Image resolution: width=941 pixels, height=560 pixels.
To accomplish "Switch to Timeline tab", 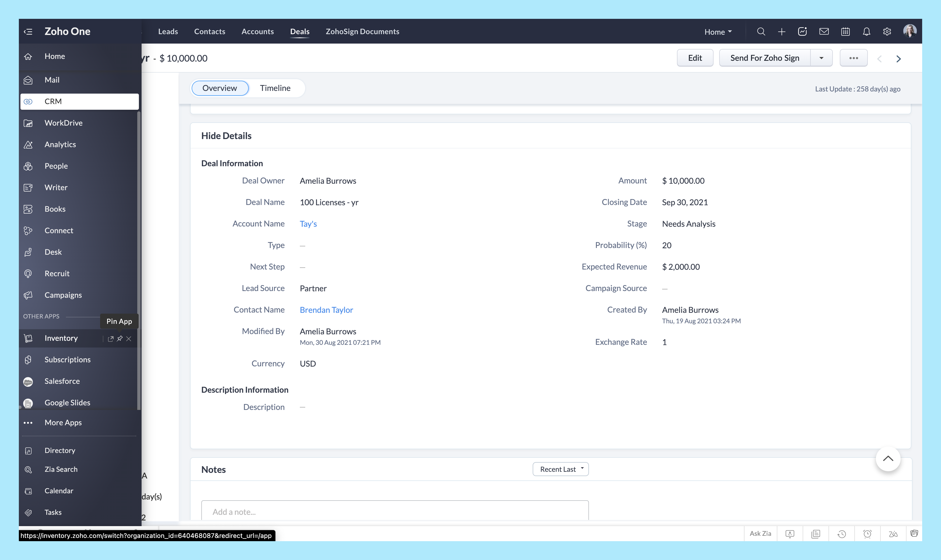I will tap(275, 88).
